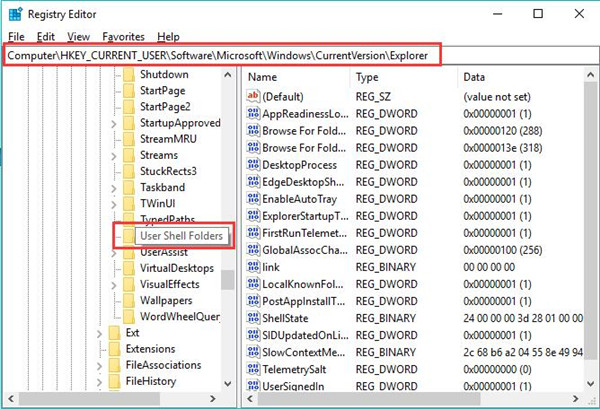
Task: Open the View menu
Action: [x=78, y=37]
